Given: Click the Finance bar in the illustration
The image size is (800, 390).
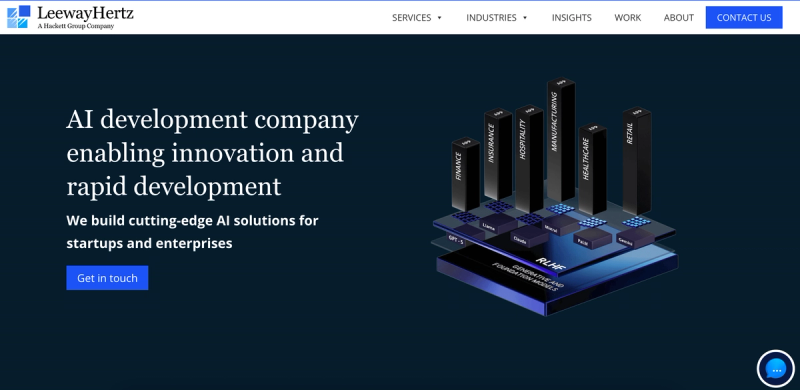Looking at the screenshot, I should point(465,174).
